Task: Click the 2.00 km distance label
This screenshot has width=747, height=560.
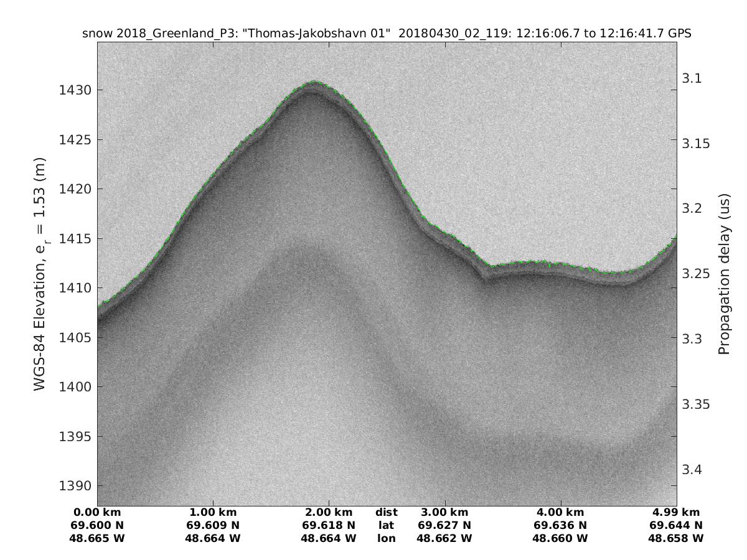Action: pyautogui.click(x=329, y=513)
